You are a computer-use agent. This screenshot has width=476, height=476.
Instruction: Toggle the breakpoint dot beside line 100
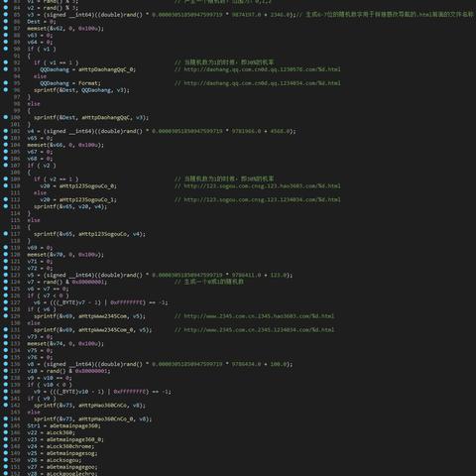[x=6, y=117]
